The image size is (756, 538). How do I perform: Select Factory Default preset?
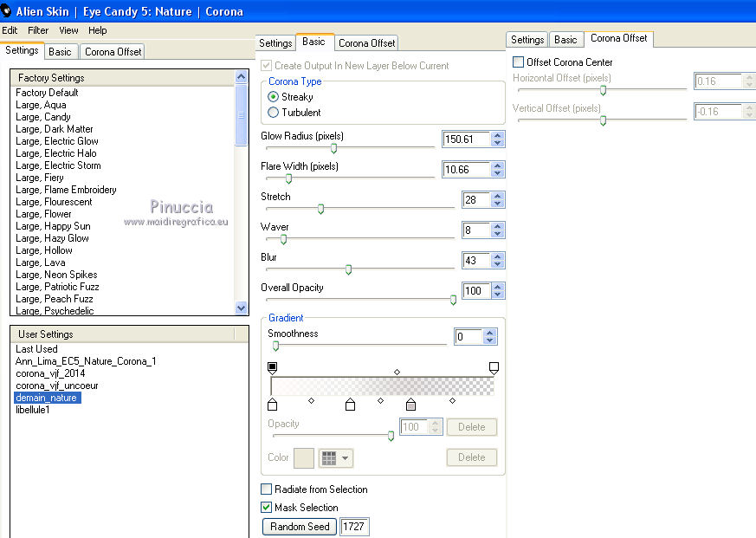point(47,93)
